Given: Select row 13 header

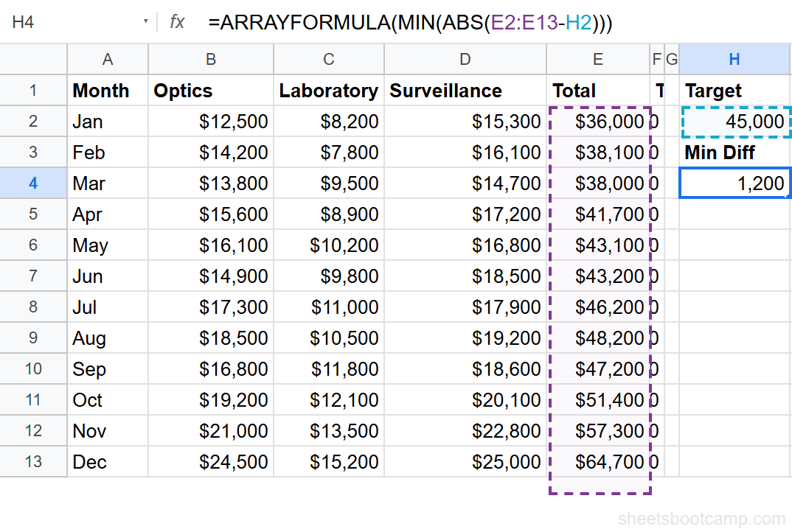Looking at the screenshot, I should (x=33, y=462).
